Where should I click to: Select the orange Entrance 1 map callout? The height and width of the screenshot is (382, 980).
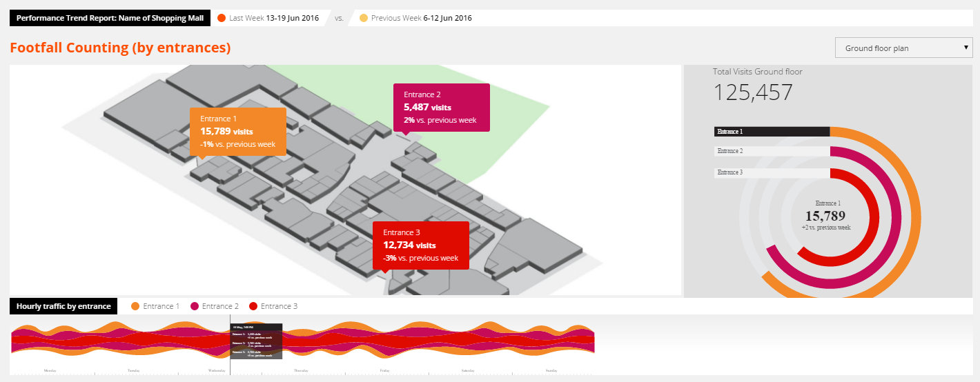pyautogui.click(x=237, y=131)
